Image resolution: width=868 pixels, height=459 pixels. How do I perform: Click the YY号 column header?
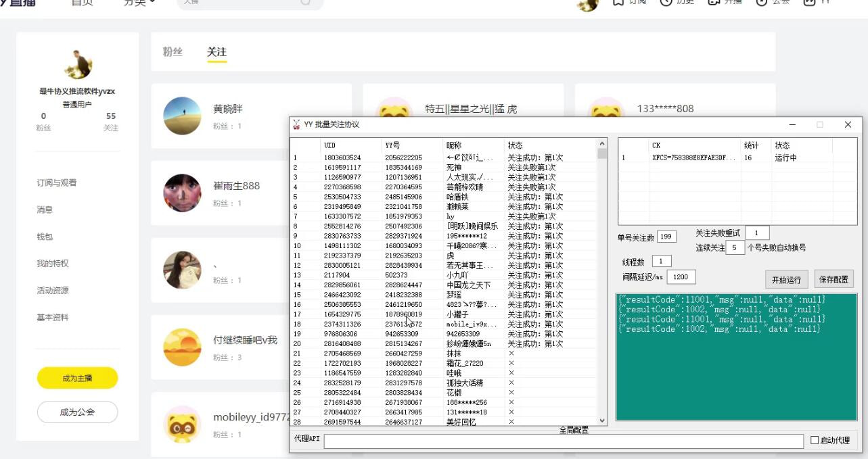pos(412,145)
